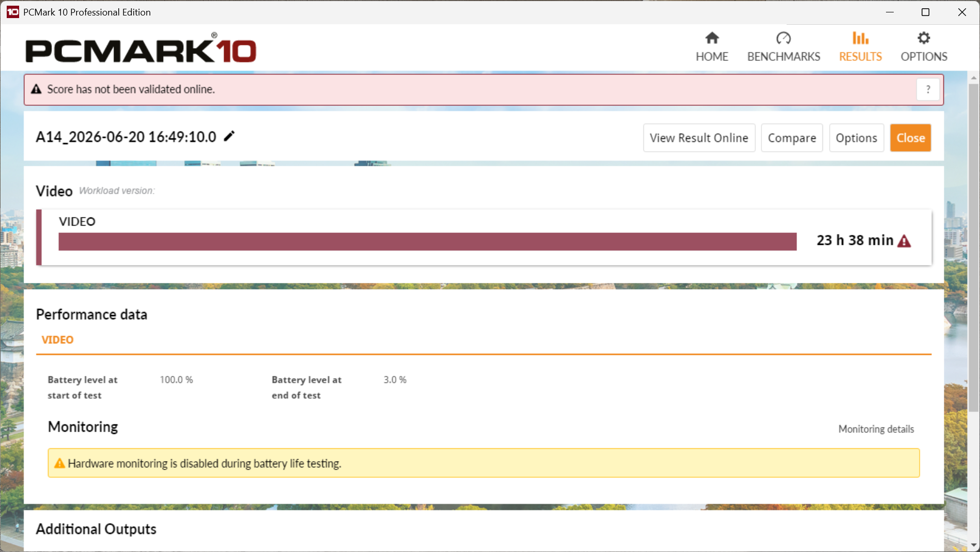
Task: Click warning triangle in validation banner
Action: click(x=36, y=89)
